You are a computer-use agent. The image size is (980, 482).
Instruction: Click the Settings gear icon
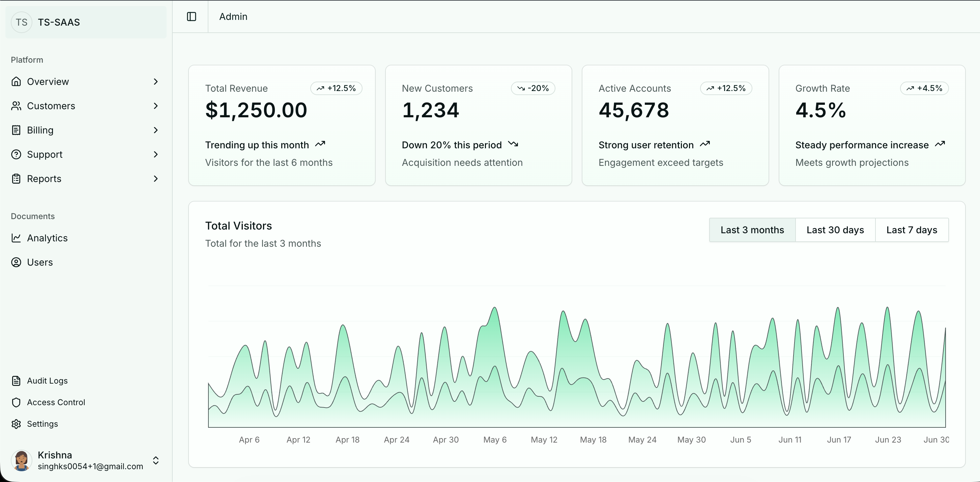[16, 424]
